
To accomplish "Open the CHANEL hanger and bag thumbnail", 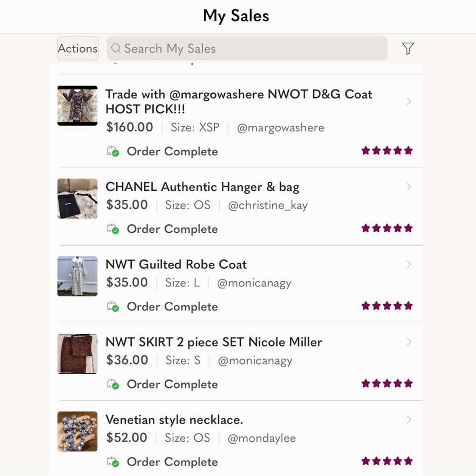I will point(78,198).
